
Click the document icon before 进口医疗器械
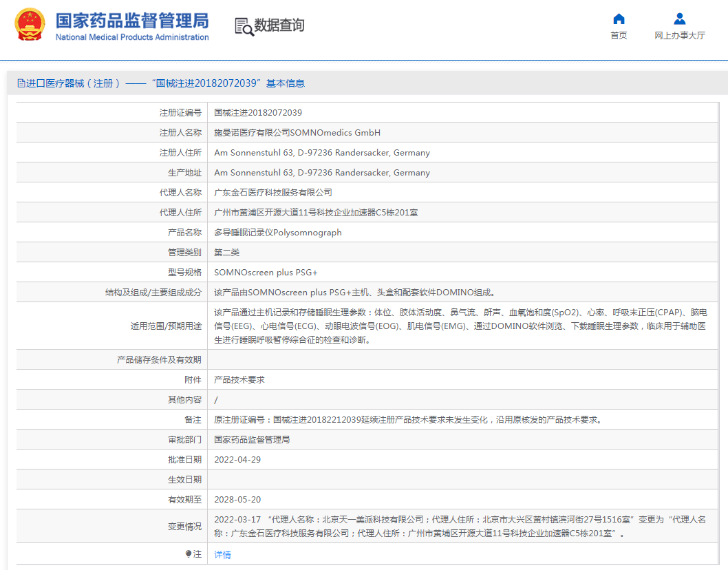pyautogui.click(x=21, y=83)
